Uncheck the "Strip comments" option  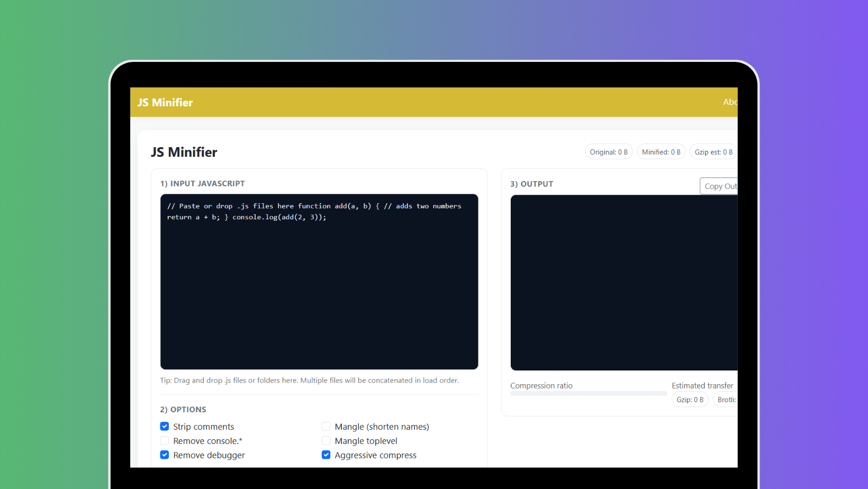164,426
